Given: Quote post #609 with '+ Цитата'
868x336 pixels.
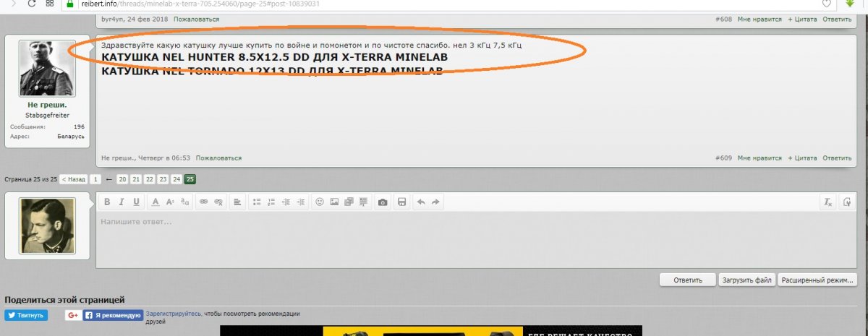Looking at the screenshot, I should [801, 158].
